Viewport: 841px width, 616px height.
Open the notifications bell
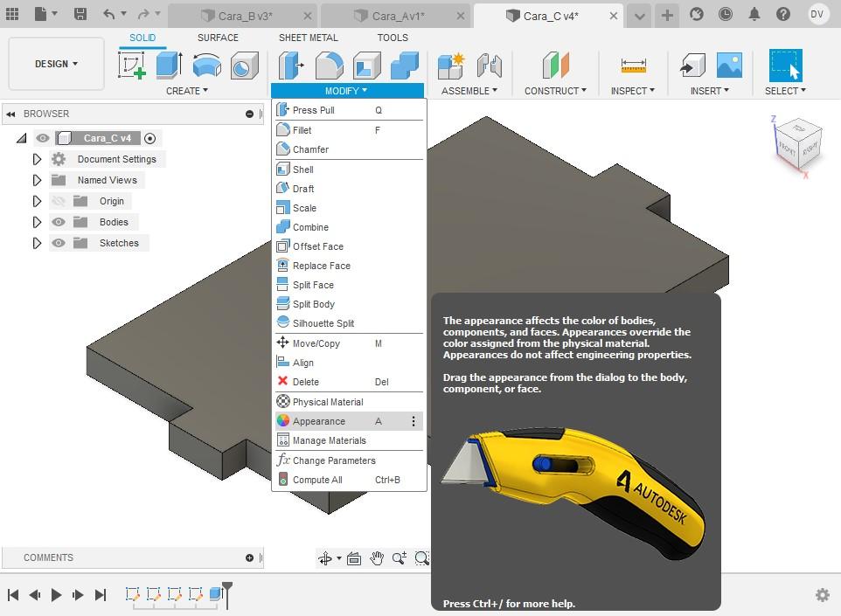point(754,14)
